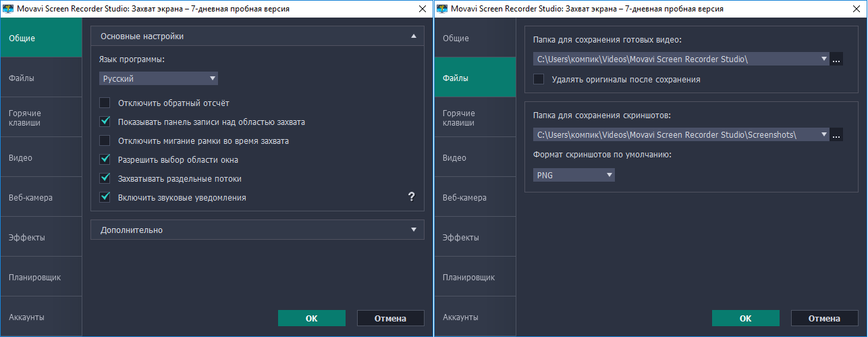868x337 pixels.
Task: Toggle 'Захватывать раздельные потоки' checkbox
Action: [105, 179]
